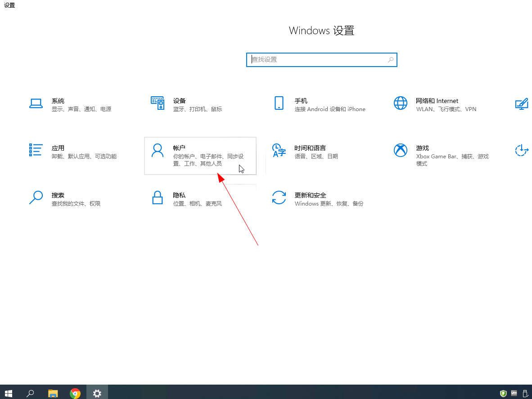This screenshot has height=399, width=532.
Task: Click the text 位置、相机、麦克风
Action: coord(198,204)
